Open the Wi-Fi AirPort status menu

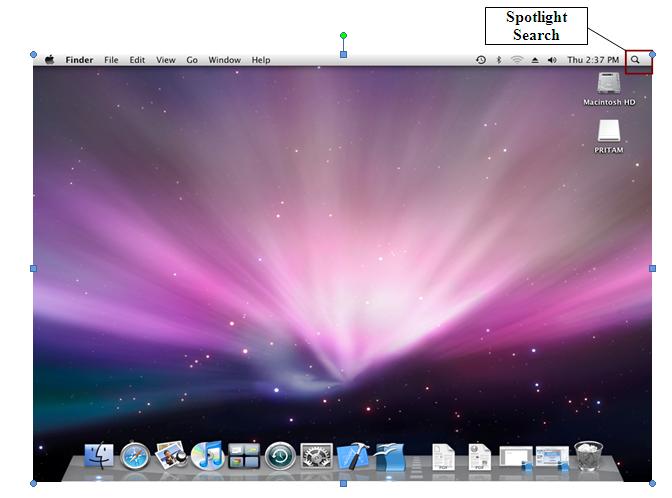coord(517,60)
